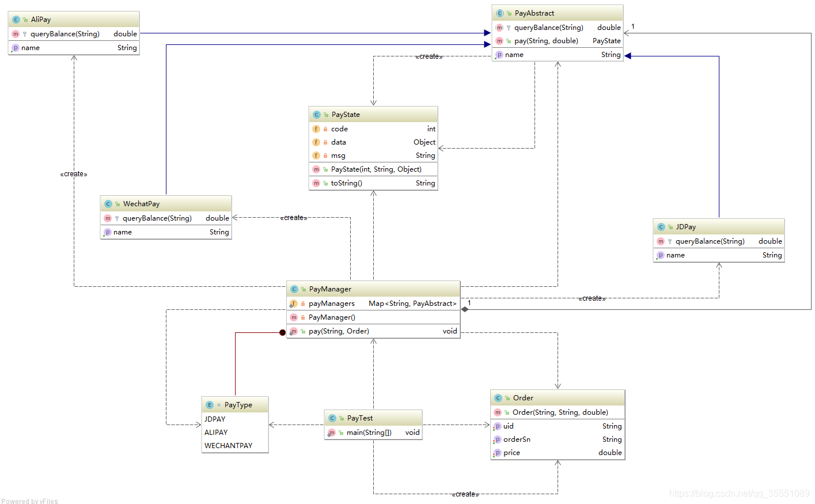Click the AliPay class icon in header
815x504 pixels.
[x=16, y=20]
